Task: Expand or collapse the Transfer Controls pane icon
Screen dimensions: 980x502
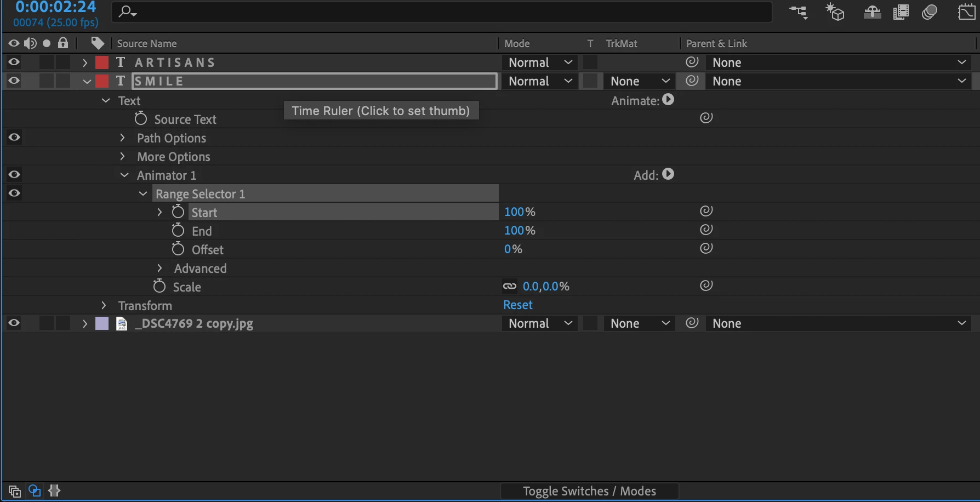Action: tap(34, 490)
